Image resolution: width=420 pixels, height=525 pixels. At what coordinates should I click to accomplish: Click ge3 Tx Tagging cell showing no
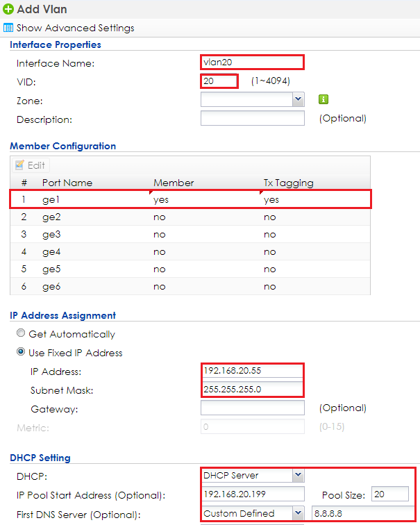coord(270,235)
